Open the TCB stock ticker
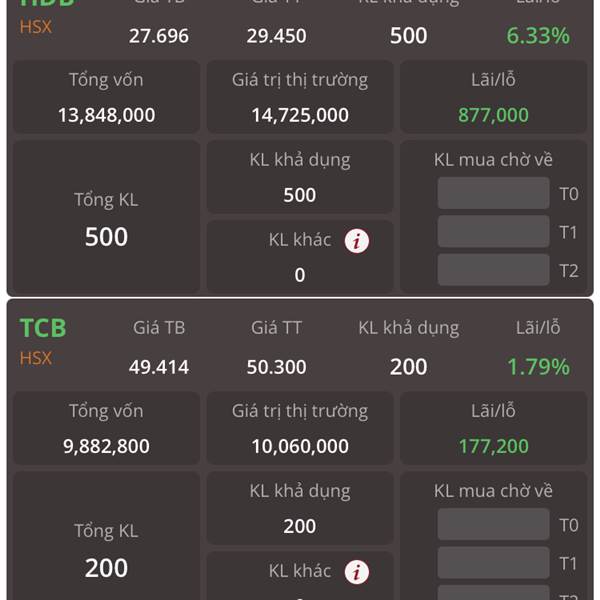600x600 pixels. (x=43, y=328)
